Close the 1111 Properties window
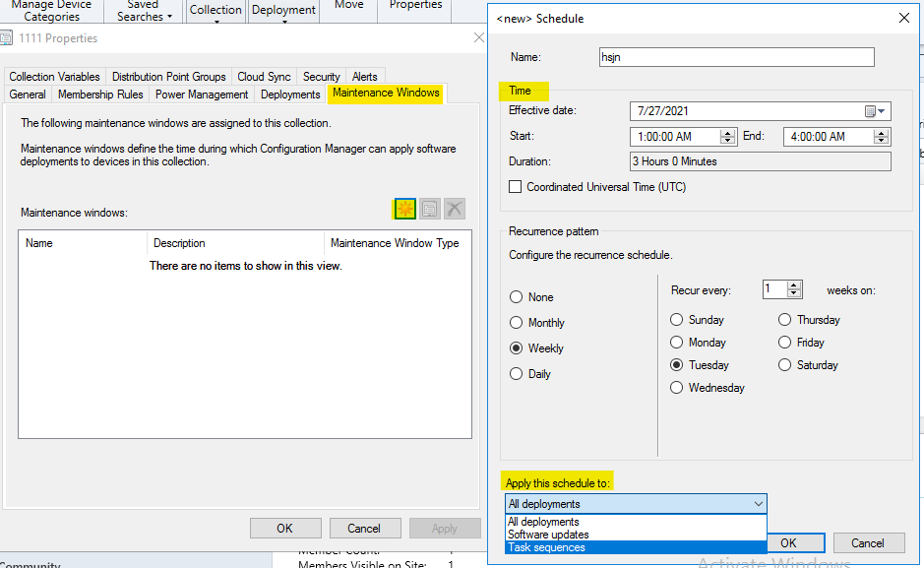This screenshot has width=924, height=568. tap(479, 37)
